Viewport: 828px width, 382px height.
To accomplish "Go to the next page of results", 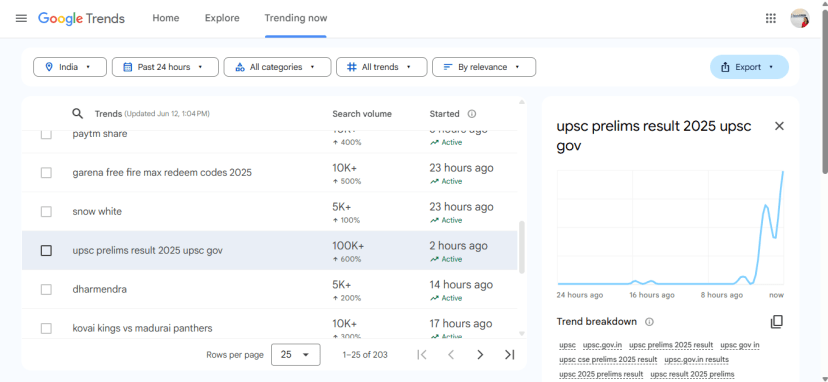I will (480, 355).
